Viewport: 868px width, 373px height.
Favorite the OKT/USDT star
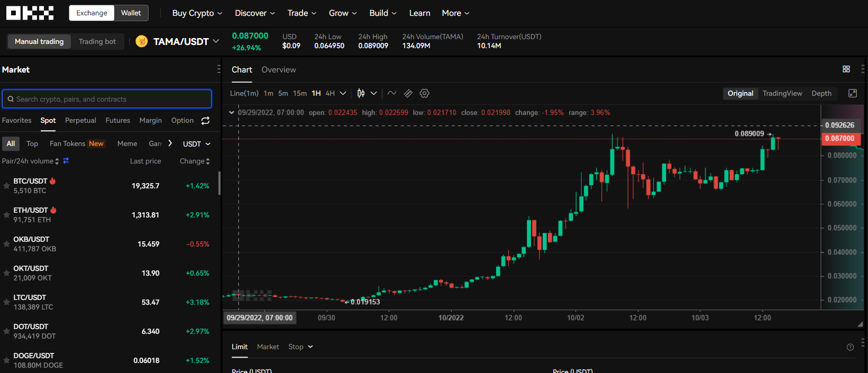point(6,273)
